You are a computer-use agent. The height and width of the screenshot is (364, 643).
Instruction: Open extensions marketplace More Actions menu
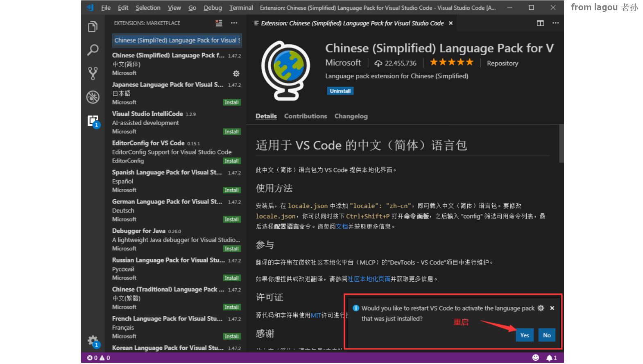click(x=234, y=23)
